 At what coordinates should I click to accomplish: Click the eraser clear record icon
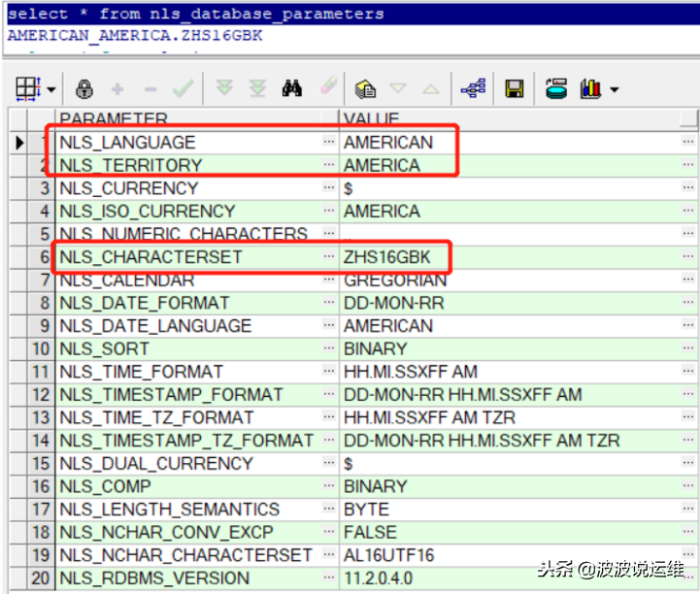329,85
